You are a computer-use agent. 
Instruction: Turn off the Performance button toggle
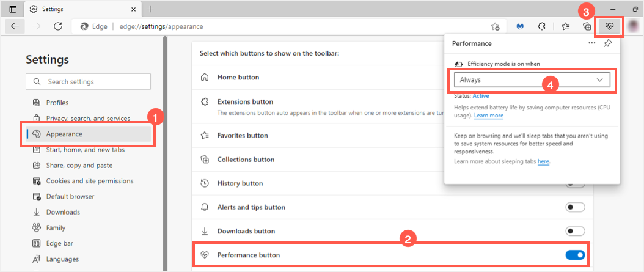(575, 255)
